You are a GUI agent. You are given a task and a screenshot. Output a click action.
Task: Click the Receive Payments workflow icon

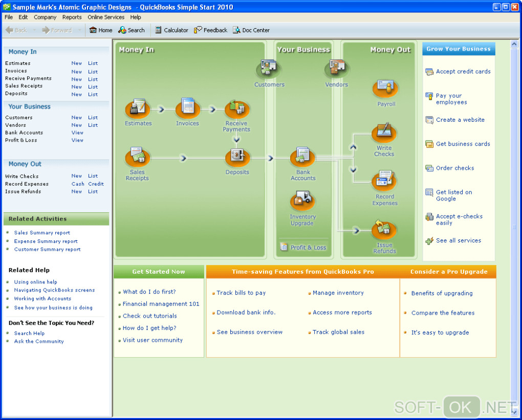tap(237, 109)
